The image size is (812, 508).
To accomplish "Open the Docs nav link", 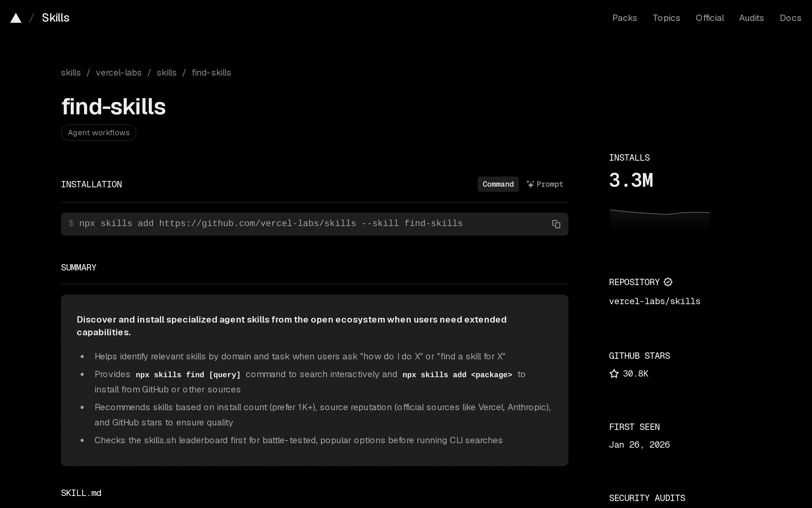I will click(x=790, y=18).
